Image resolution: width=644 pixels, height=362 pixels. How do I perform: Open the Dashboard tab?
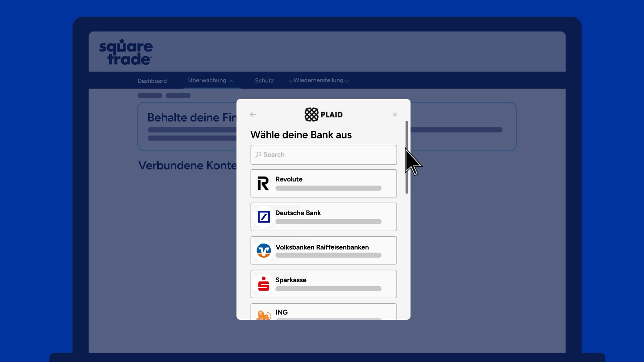coord(152,81)
